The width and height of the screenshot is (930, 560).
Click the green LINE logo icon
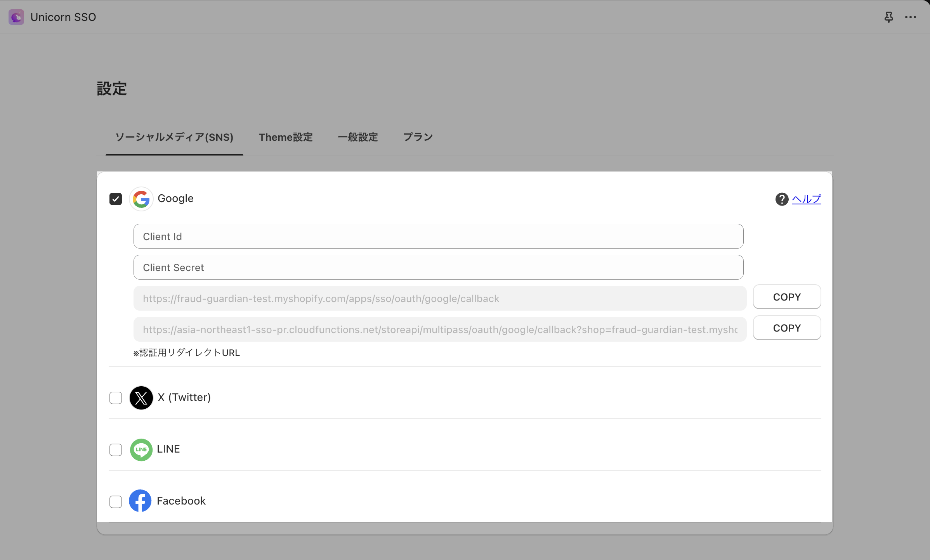141,449
